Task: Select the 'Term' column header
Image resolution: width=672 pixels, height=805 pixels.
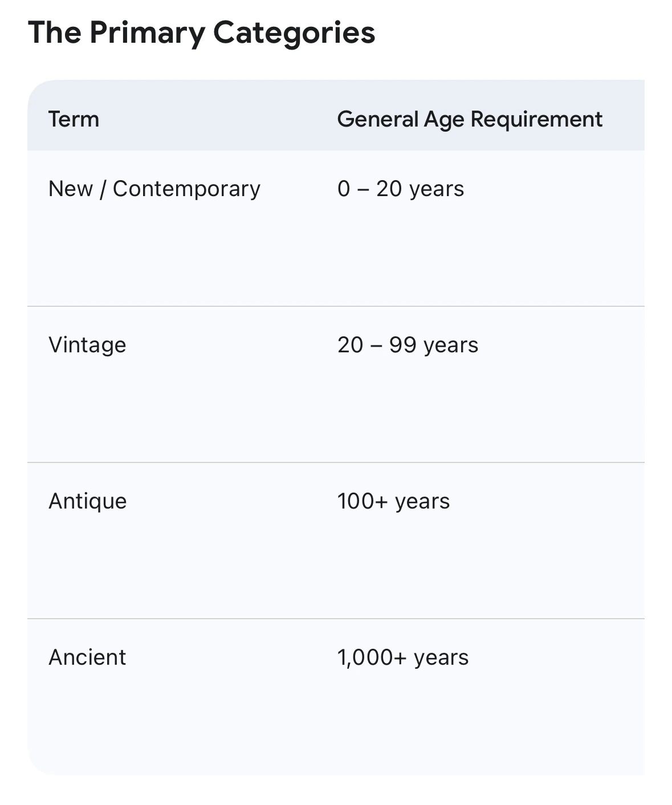Action: click(74, 119)
